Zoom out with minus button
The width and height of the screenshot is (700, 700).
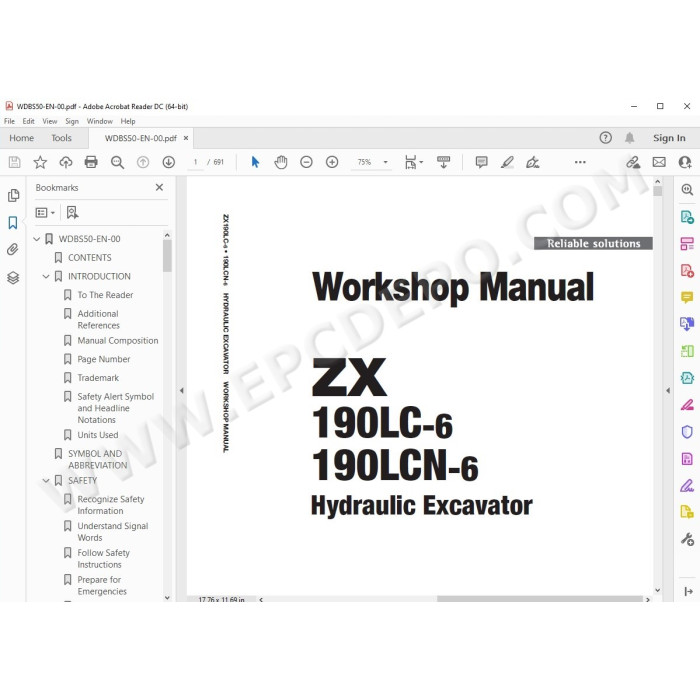[x=306, y=162]
